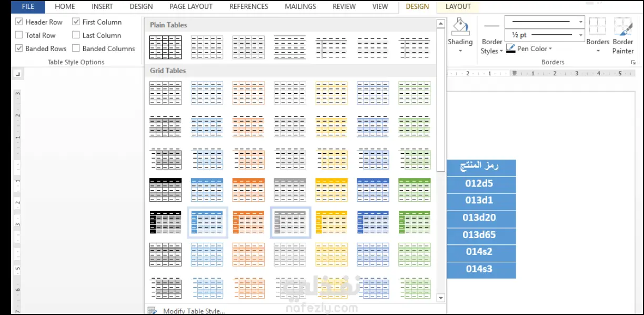Open the Table Tools LAYOUT tab

tap(458, 7)
